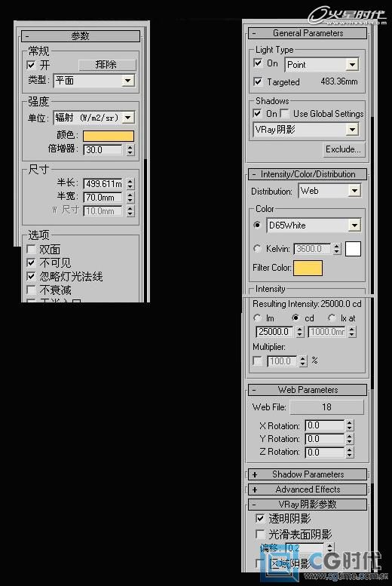Enable the 光滑表面阴影 checkbox

260,534
